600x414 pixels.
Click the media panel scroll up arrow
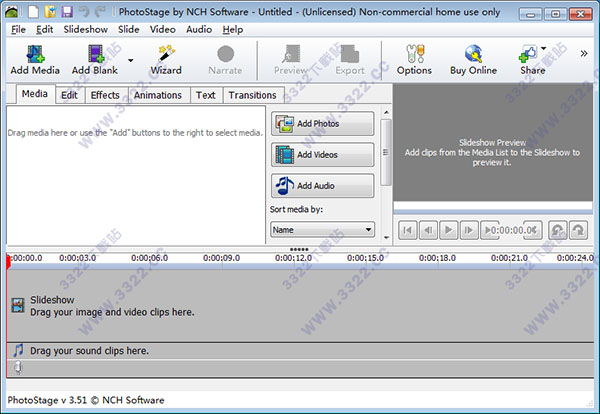tap(386, 112)
